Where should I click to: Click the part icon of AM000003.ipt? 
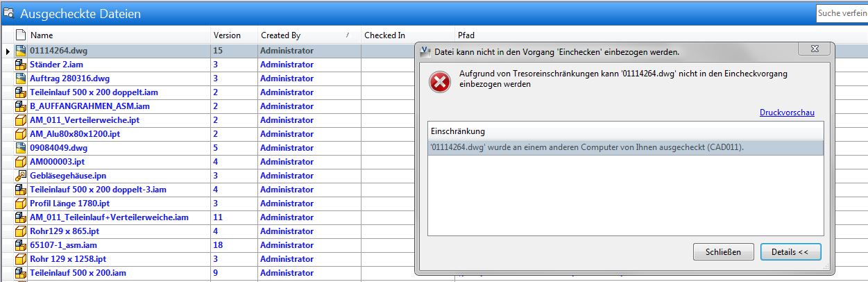coord(21,162)
